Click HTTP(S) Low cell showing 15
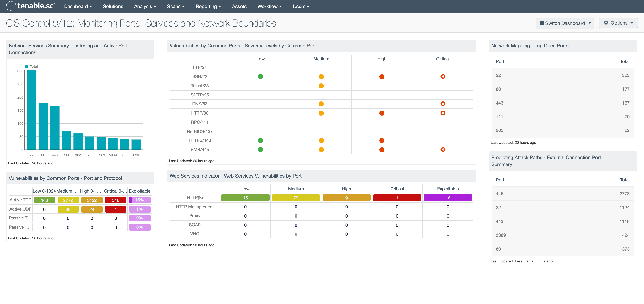The width and height of the screenshot is (644, 304). pyautogui.click(x=245, y=198)
